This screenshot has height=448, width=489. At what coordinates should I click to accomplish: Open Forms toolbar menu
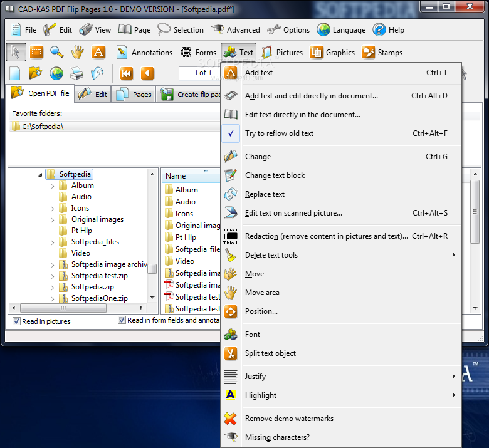tap(199, 53)
